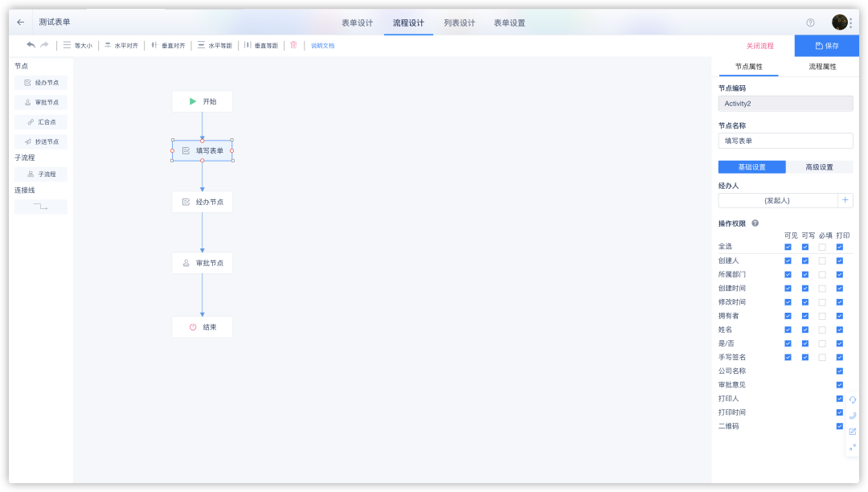Open the 说明文档 link

pyautogui.click(x=323, y=45)
